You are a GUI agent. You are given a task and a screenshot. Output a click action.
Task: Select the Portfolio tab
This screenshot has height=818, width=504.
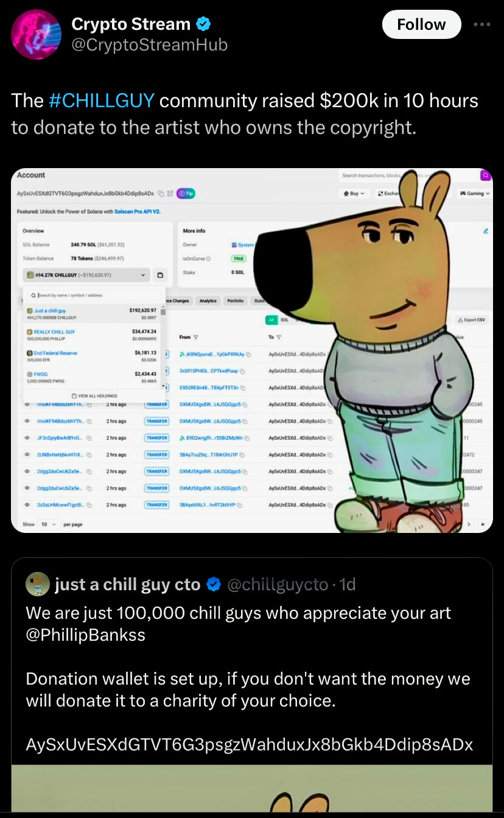click(236, 300)
